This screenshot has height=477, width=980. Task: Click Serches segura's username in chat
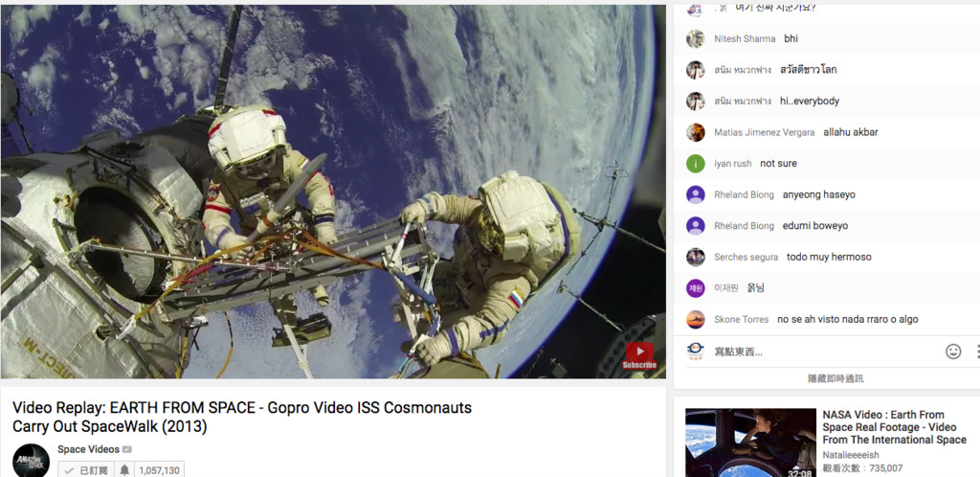pyautogui.click(x=746, y=258)
